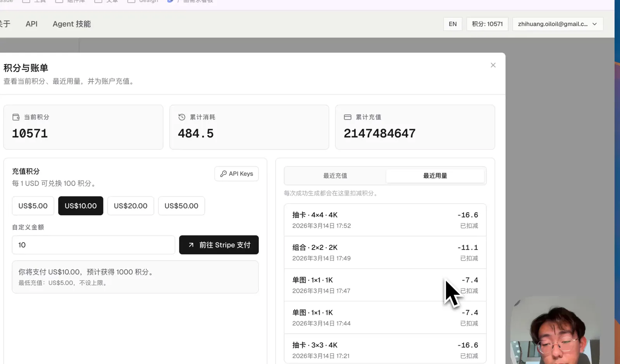620x364 pixels.
Task: Click the 每次成功生成都会在这里扣减积分 hint
Action: [331, 193]
